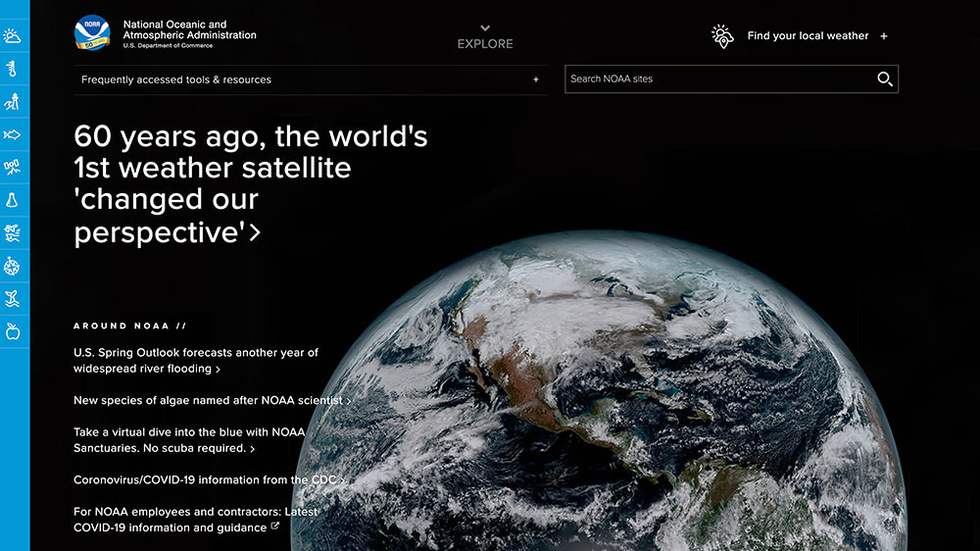Open NOAA employees COVID-19 guidance link
980x551 pixels.
click(x=196, y=519)
